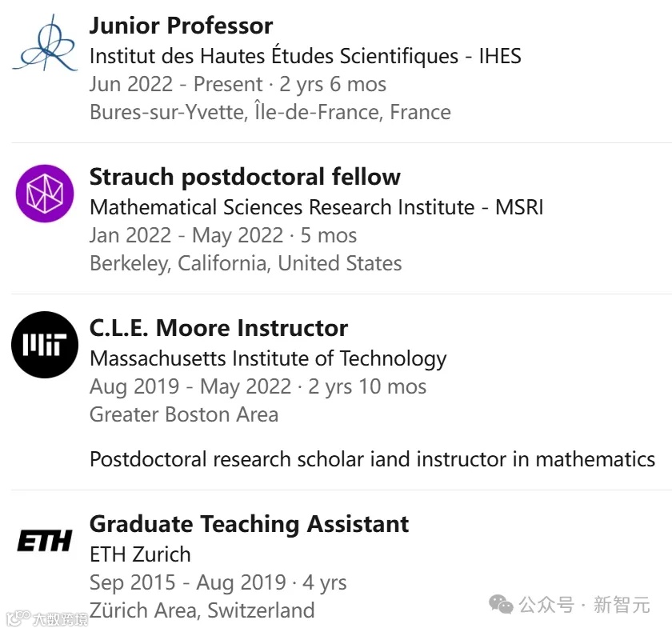This screenshot has height=632, width=672.
Task: Open Mathematical Sciences Research Institute - MSRI
Action: click(316, 207)
